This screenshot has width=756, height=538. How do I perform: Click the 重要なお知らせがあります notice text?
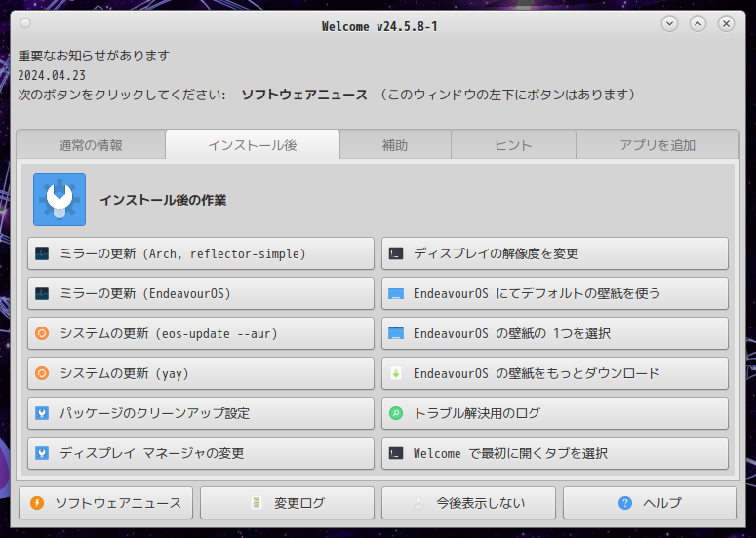click(94, 56)
